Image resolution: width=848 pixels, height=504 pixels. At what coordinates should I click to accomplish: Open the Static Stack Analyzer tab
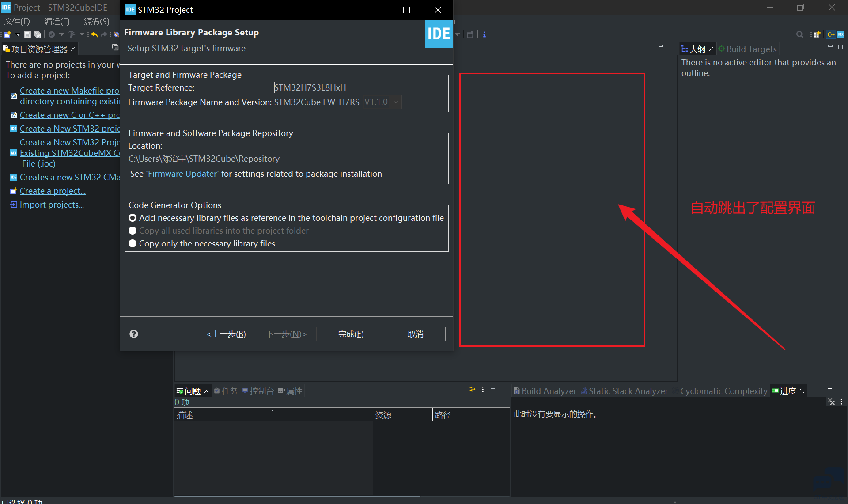point(624,391)
